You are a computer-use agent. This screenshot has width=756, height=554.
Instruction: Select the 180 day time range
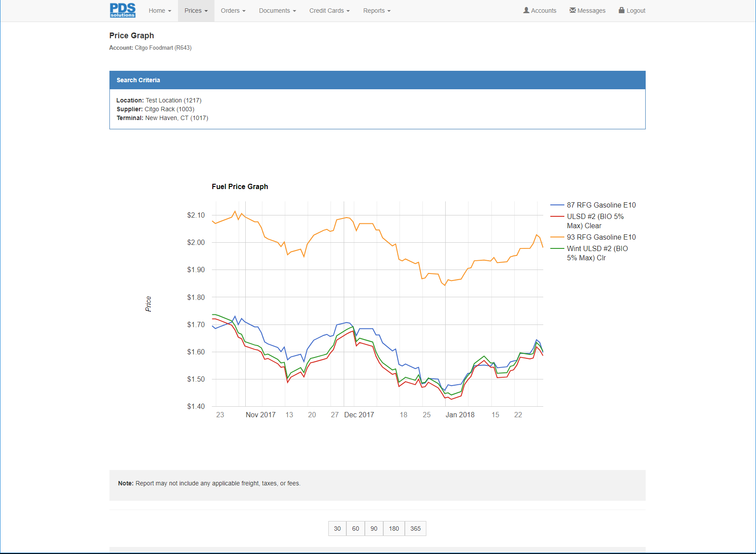[394, 528]
